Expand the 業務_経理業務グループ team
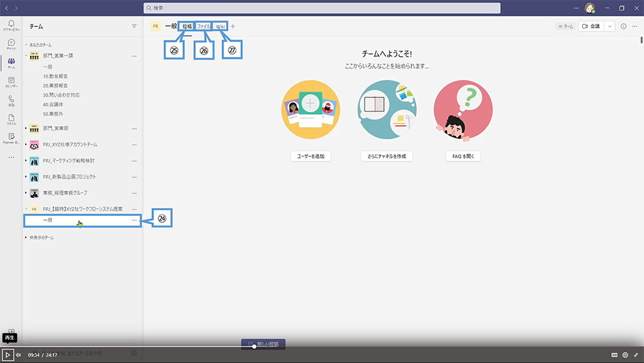Screen dimensions: 644x363 point(26,192)
